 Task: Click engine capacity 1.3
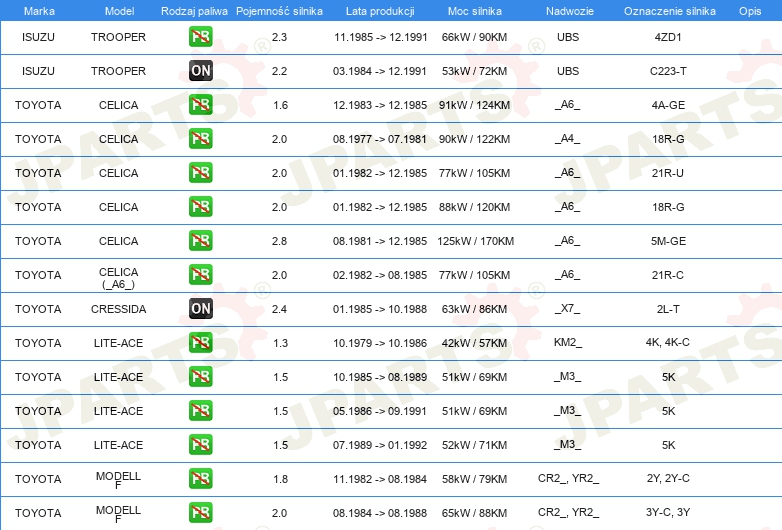280,343
